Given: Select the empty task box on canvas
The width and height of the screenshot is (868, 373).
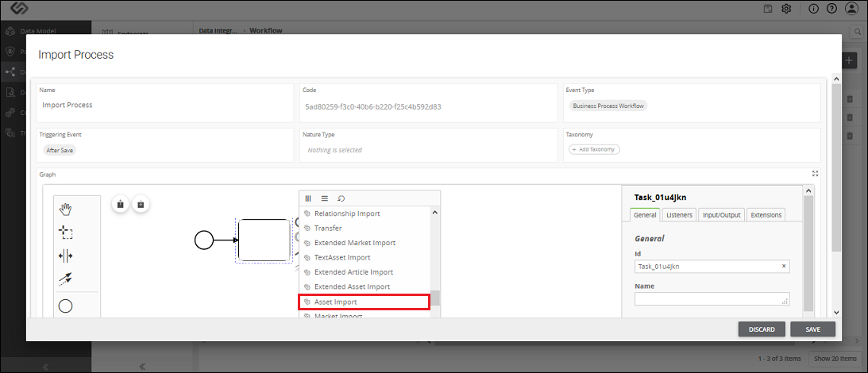Looking at the screenshot, I should point(264,240).
